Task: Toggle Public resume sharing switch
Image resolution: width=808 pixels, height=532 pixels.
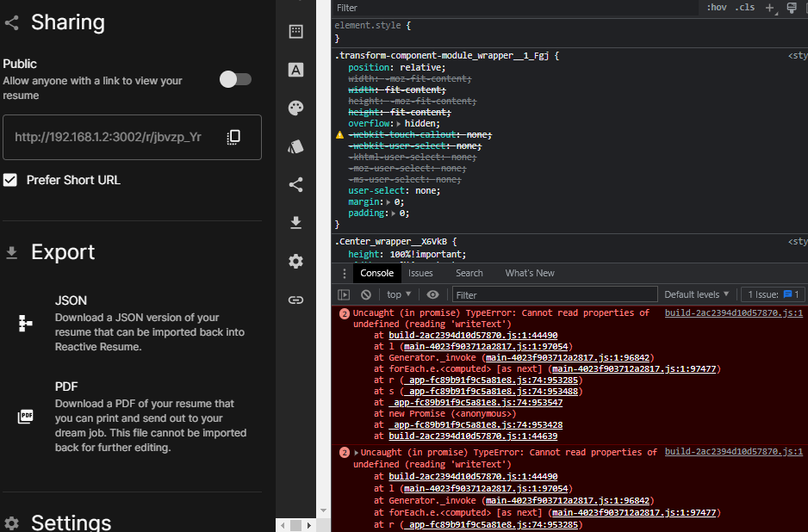Action: 235,79
